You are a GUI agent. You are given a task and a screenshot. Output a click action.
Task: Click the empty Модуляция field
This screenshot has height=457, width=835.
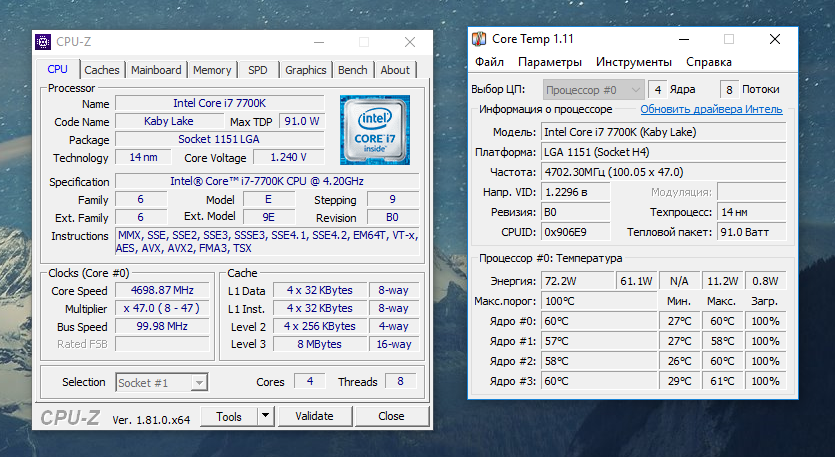coord(751,192)
